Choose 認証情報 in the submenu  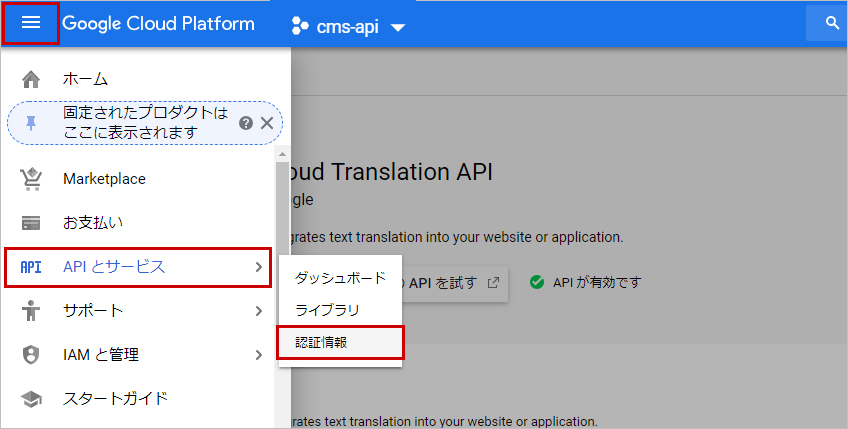[340, 342]
